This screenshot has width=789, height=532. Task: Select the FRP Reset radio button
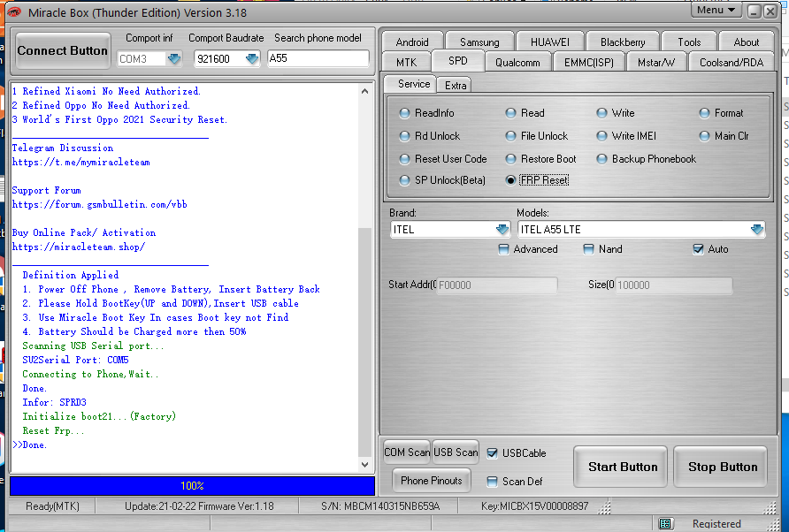click(x=510, y=180)
